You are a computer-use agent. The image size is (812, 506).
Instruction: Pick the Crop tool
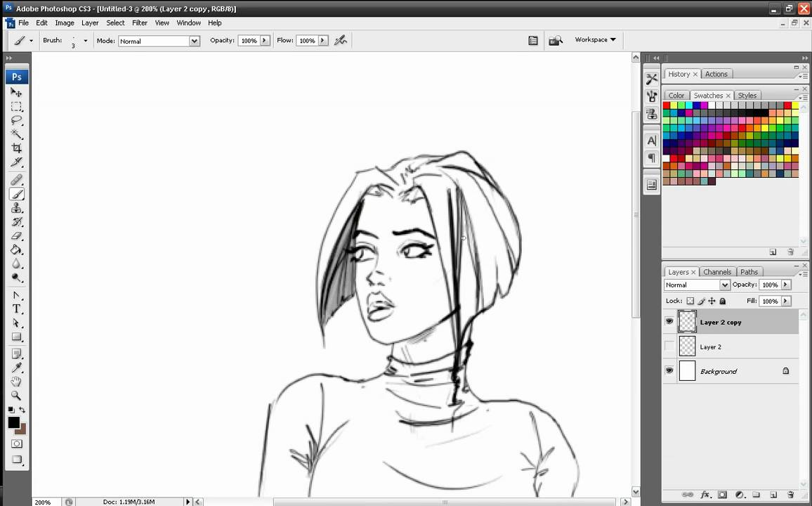tap(17, 148)
